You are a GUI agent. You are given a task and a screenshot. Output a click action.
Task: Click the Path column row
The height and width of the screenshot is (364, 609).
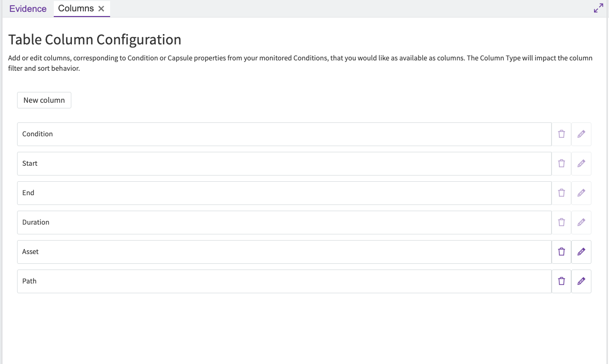pyautogui.click(x=284, y=281)
